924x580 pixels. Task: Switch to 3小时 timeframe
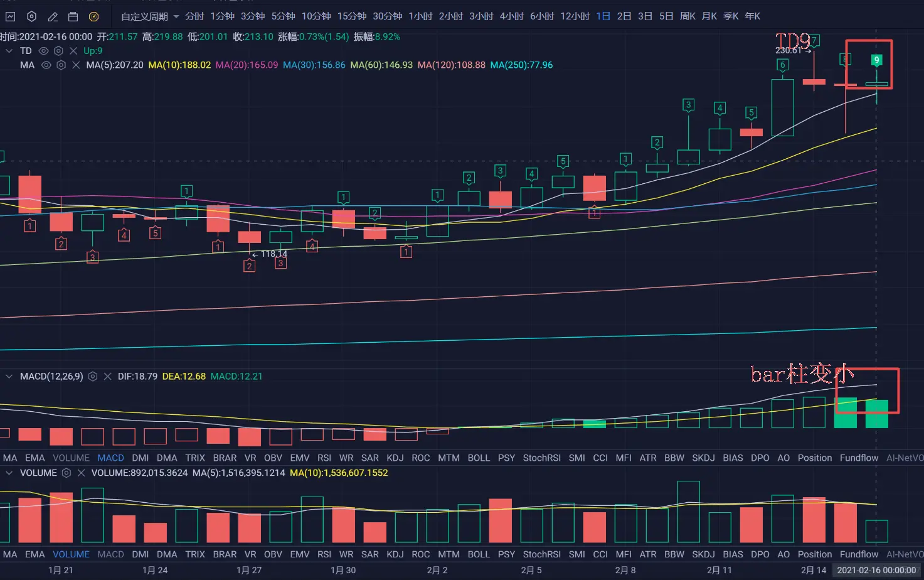click(x=482, y=16)
